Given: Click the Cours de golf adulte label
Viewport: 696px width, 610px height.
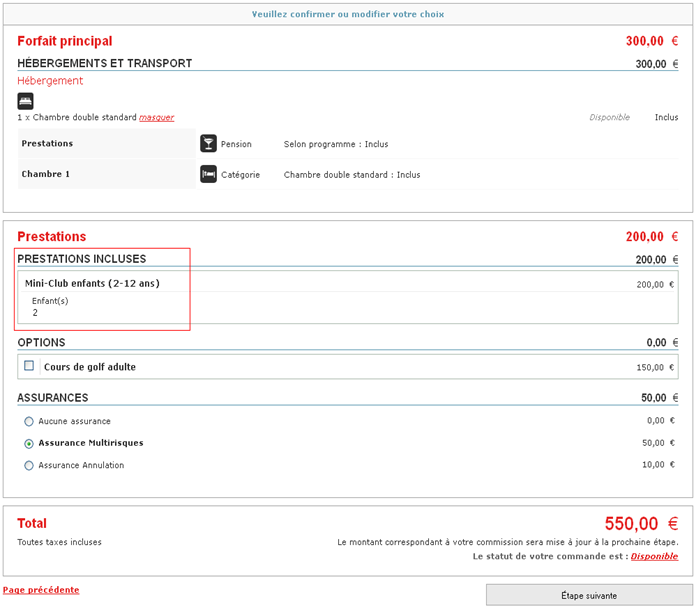Looking at the screenshot, I should pyautogui.click(x=90, y=367).
